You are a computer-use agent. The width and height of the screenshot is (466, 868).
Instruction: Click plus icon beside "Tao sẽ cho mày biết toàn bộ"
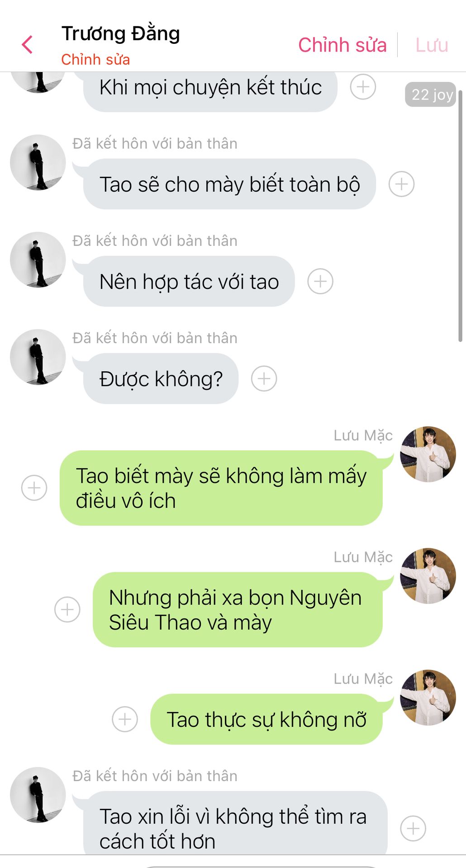point(402,184)
